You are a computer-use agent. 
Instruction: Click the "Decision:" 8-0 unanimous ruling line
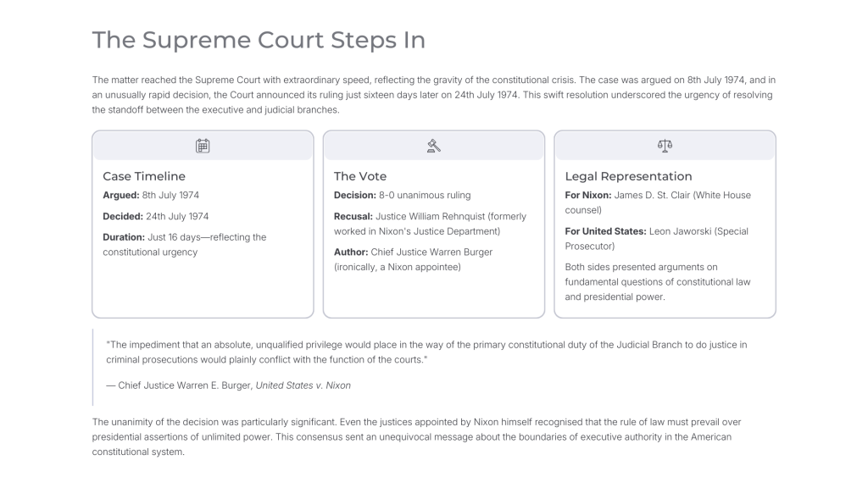coord(402,196)
